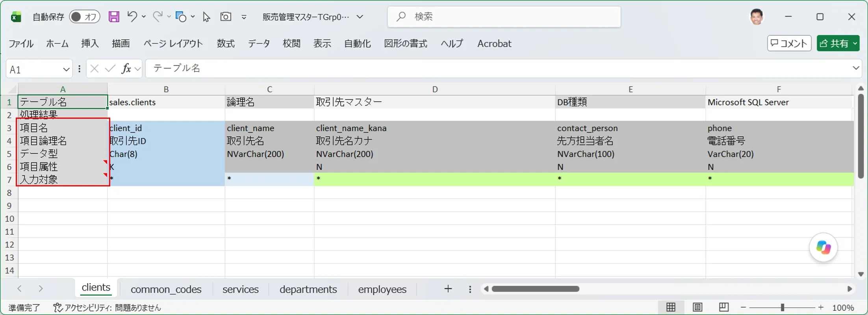This screenshot has height=315, width=868.
Task: Open the Name Box dropdown arrow
Action: [66, 70]
